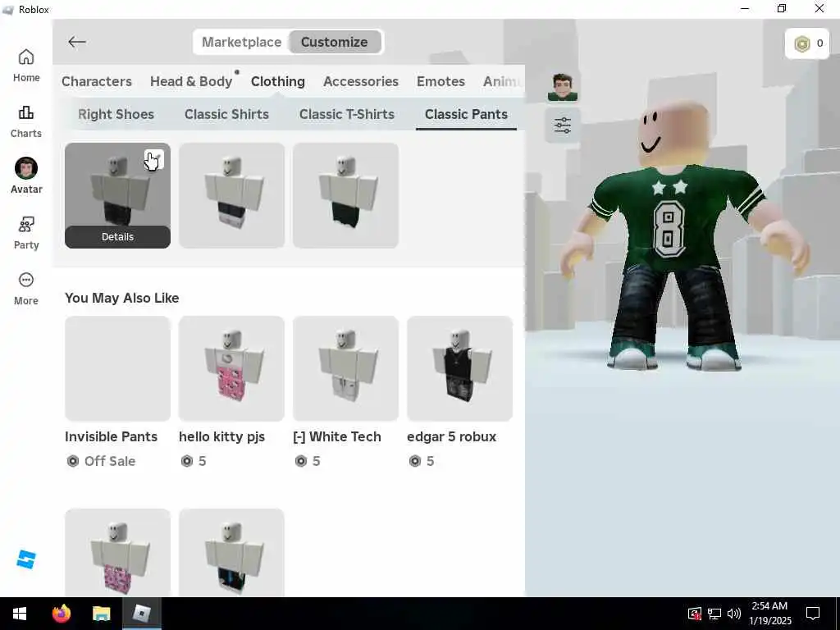Click the Invisible Pants title
The image size is (840, 630).
point(111,436)
